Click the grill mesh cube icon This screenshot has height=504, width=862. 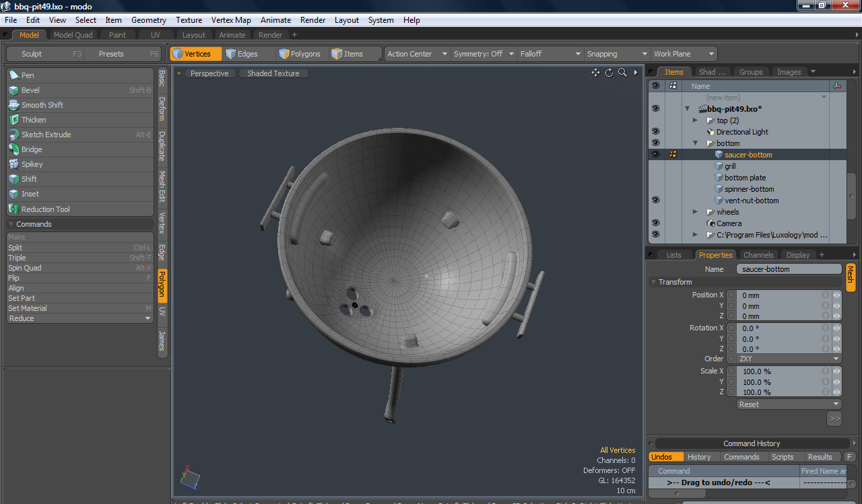pyautogui.click(x=719, y=166)
